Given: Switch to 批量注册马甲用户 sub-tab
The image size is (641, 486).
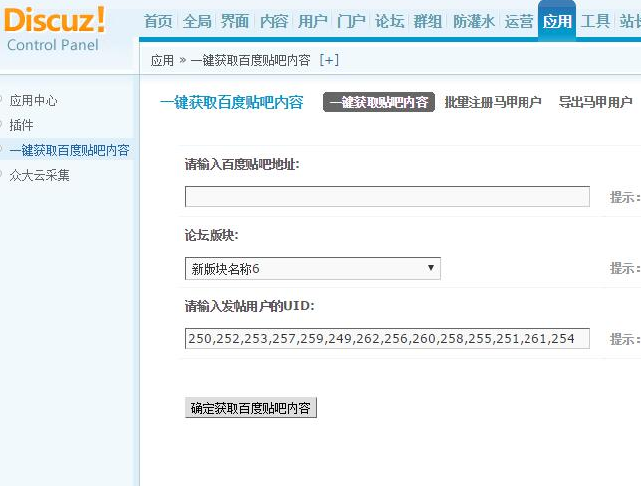Looking at the screenshot, I should tap(493, 102).
